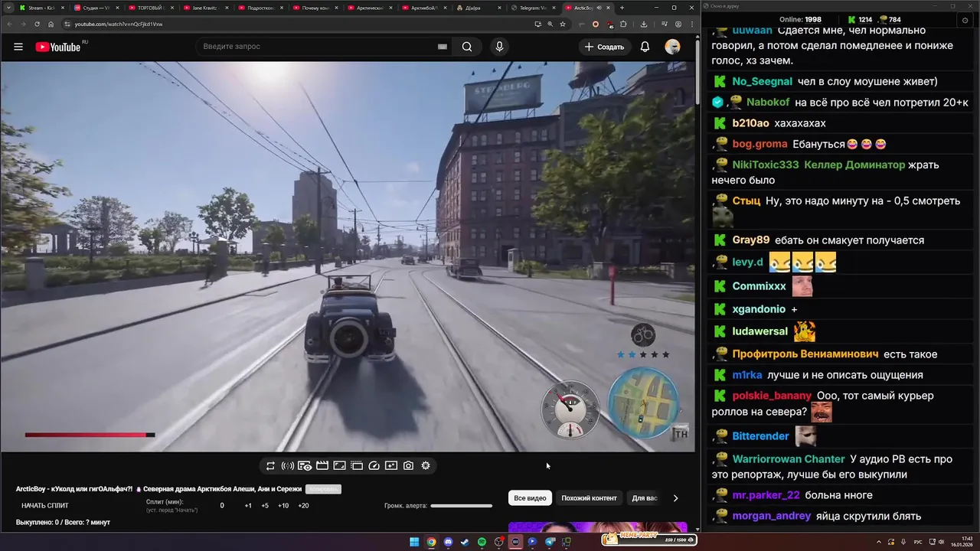Open the YouTube account avatar menu
Image resolution: width=980 pixels, height=551 pixels.
tap(672, 47)
